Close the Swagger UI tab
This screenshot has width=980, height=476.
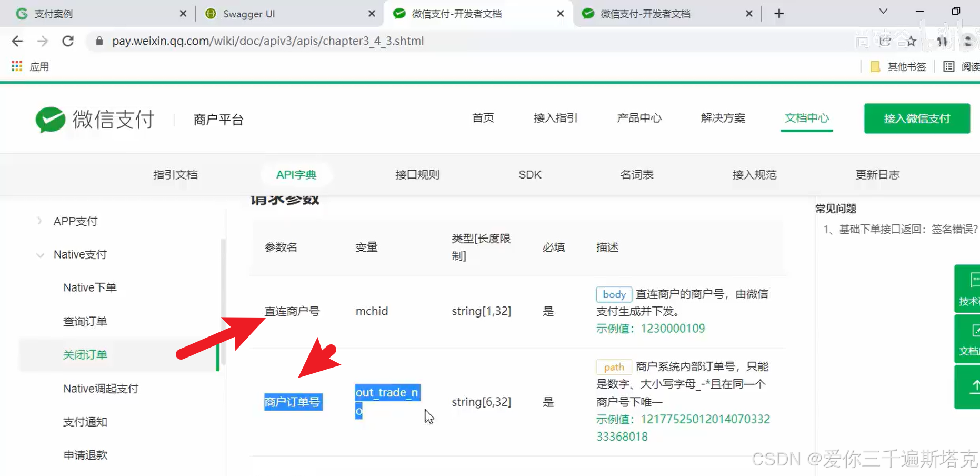coord(372,14)
